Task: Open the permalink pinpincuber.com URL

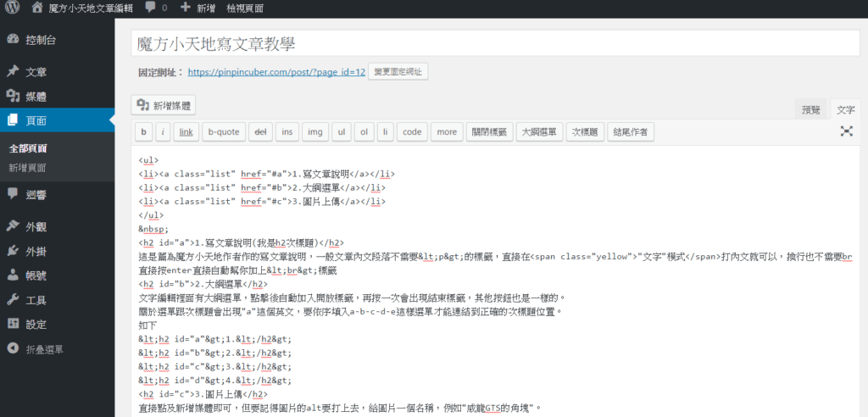Action: [x=276, y=72]
